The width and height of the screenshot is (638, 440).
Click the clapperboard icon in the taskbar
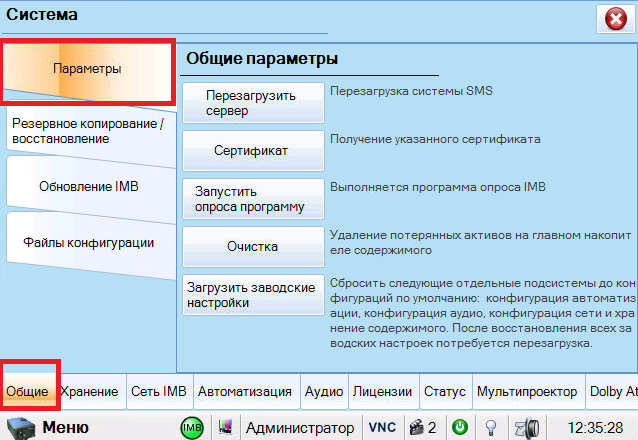tap(418, 428)
